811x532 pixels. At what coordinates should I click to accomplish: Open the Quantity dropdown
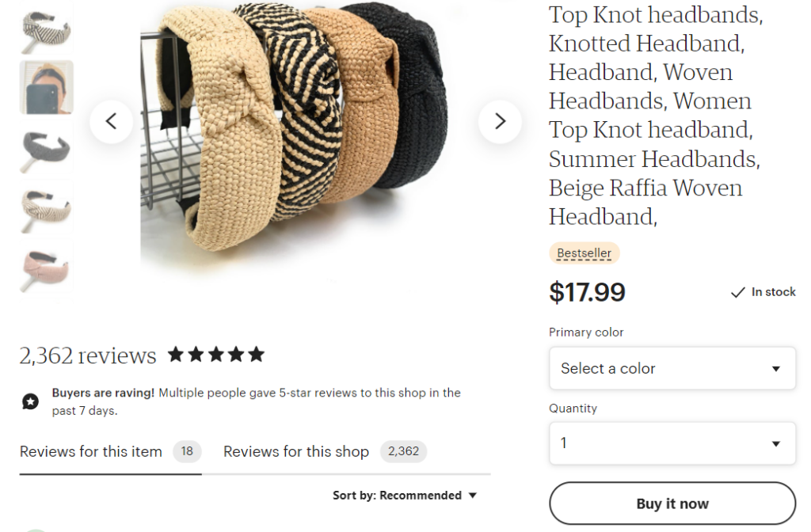click(x=672, y=443)
